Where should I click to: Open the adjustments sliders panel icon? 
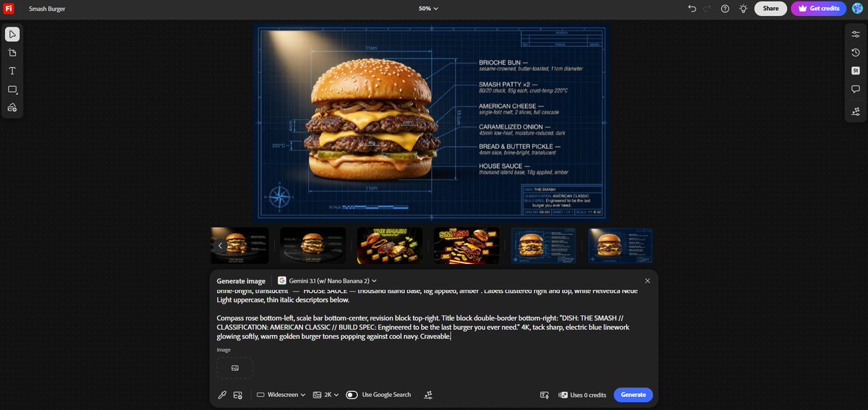coord(855,34)
